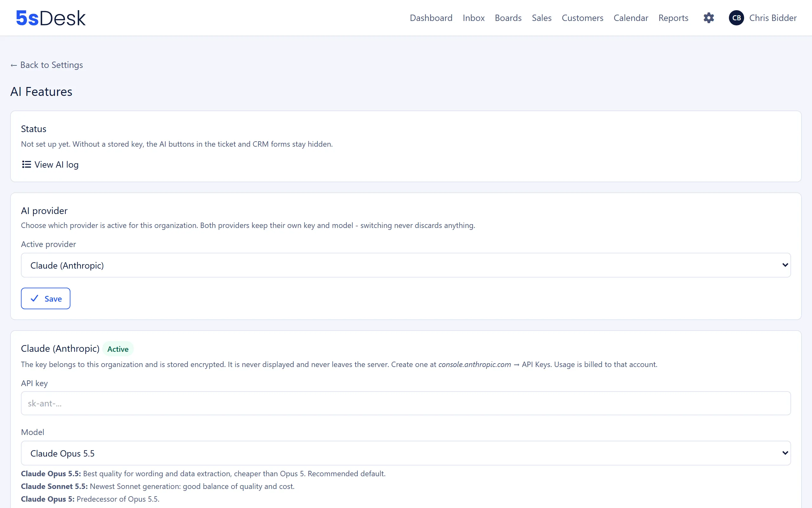Focus the API key input field
Screen dimensions: 812x508
406,403
